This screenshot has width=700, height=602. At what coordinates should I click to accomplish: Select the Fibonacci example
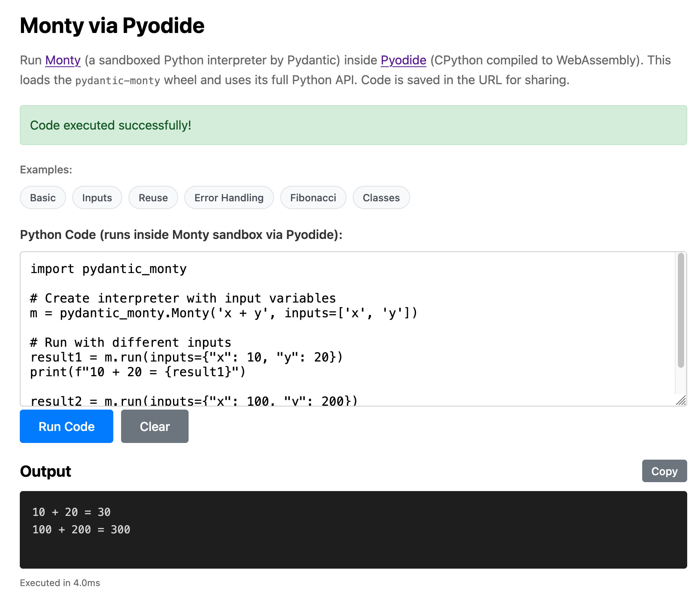click(313, 197)
